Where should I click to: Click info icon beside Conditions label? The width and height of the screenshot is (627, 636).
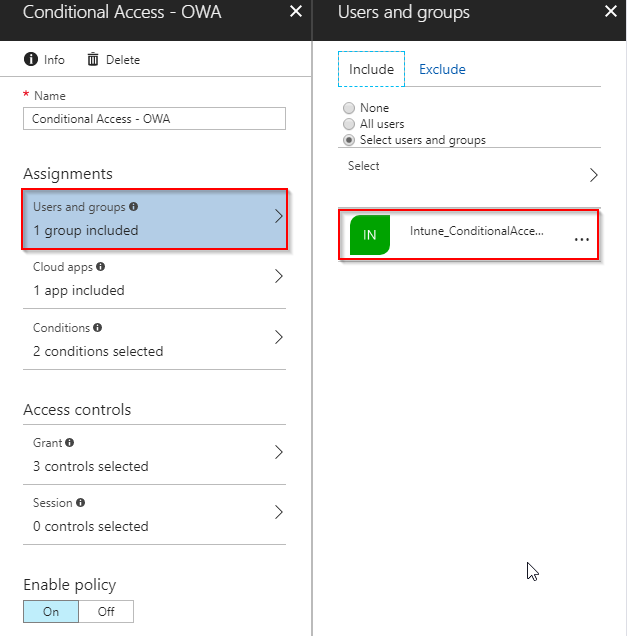[x=97, y=327]
